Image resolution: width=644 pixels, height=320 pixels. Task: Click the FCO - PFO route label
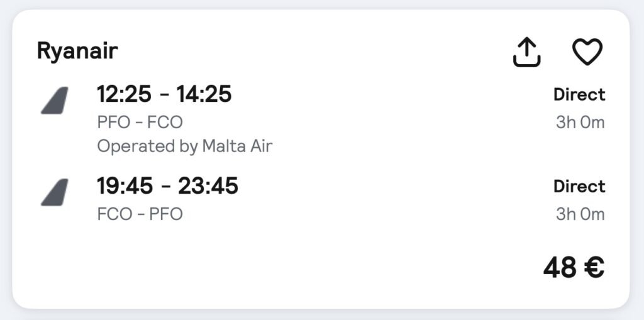click(140, 214)
